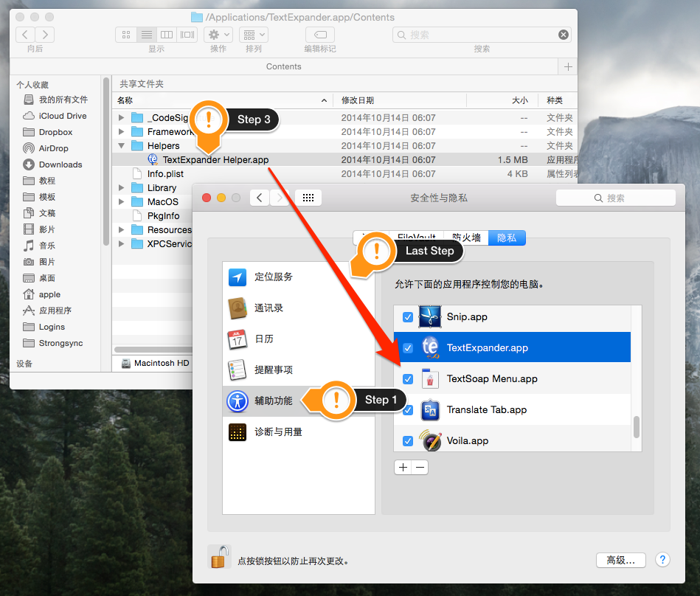Uncheck TextSoap Menu.app permission
The height and width of the screenshot is (596, 700).
pyautogui.click(x=408, y=379)
